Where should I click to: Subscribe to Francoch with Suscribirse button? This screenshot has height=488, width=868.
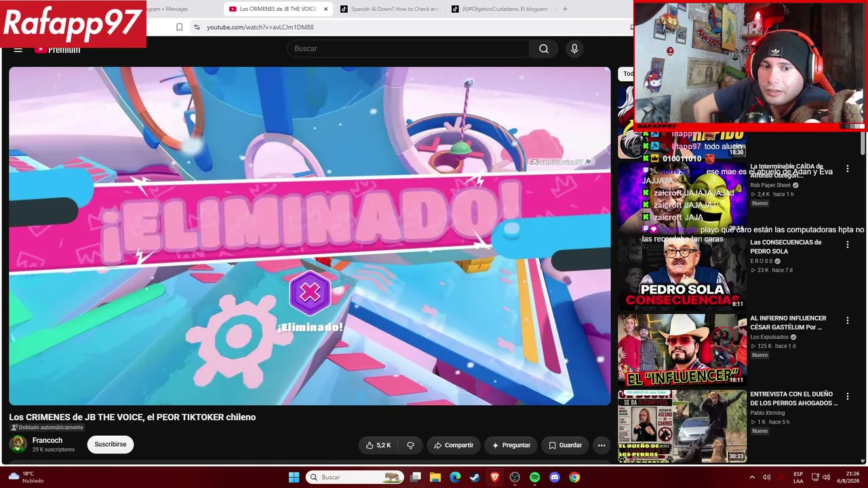coord(111,445)
